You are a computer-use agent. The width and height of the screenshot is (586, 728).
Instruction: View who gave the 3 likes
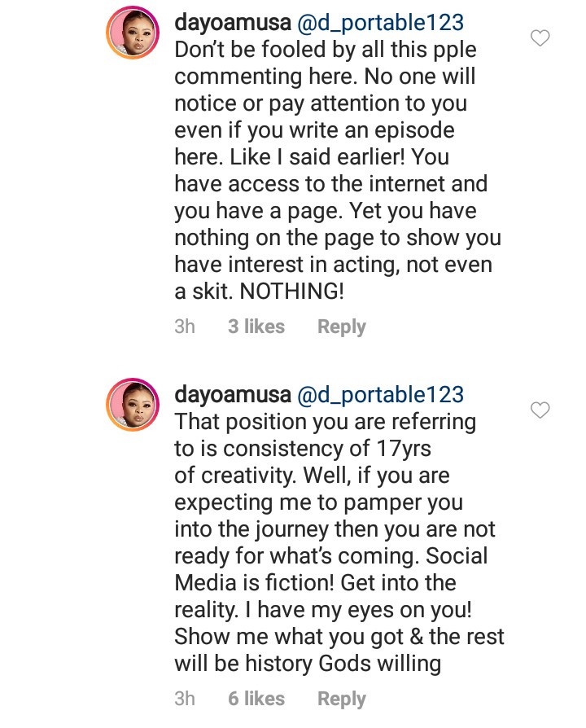tap(256, 327)
